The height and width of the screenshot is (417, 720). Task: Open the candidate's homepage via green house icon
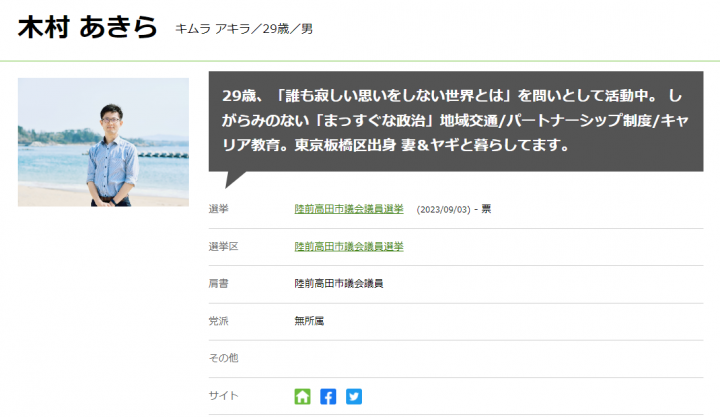click(x=303, y=396)
